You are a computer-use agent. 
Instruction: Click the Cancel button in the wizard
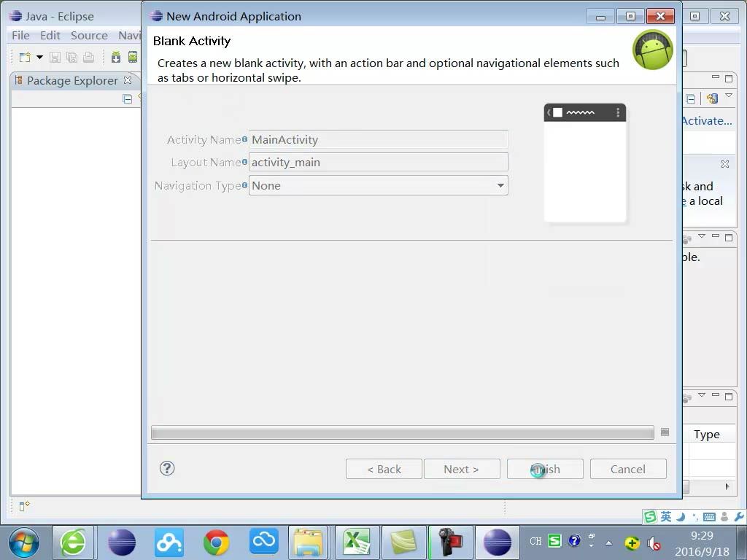(x=628, y=469)
